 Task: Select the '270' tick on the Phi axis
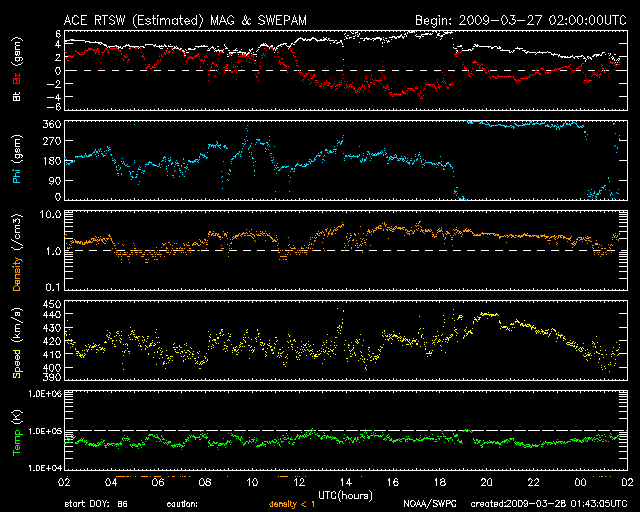pyautogui.click(x=52, y=141)
